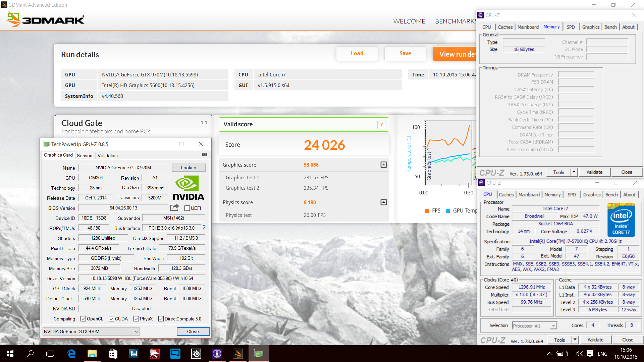The width and height of the screenshot is (644, 362).
Task: Click View run details orange button
Action: click(x=455, y=54)
